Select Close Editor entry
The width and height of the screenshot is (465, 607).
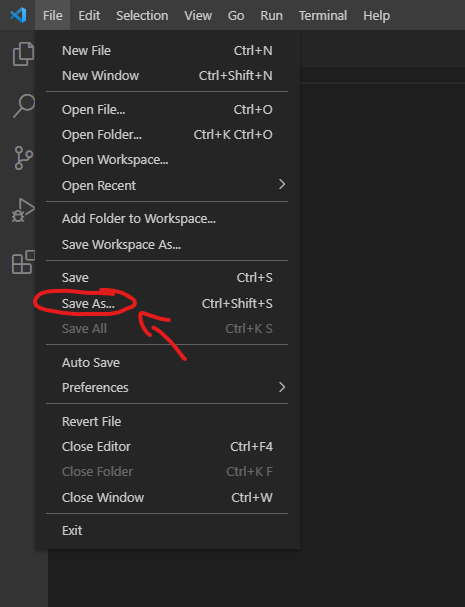167,447
